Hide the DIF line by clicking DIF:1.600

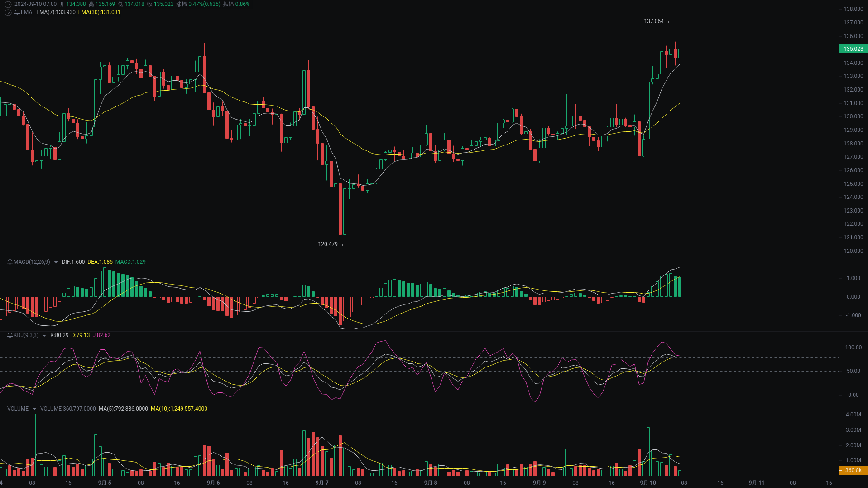point(72,261)
